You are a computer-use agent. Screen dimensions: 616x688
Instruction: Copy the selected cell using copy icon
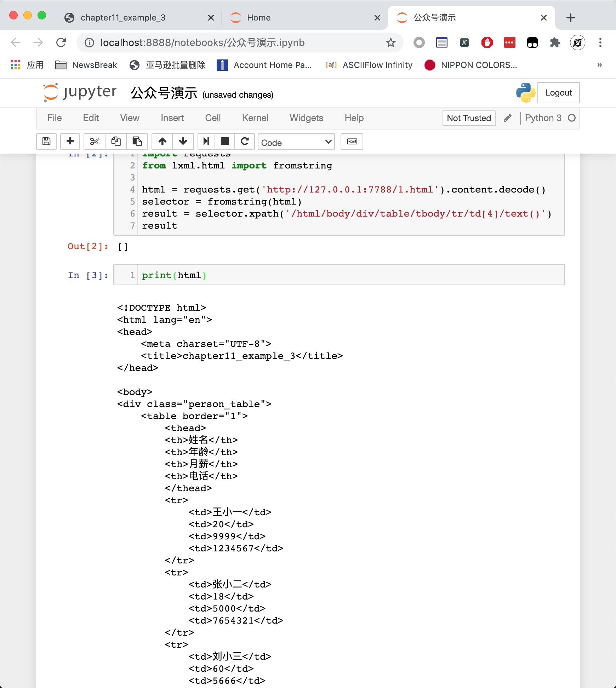point(115,142)
